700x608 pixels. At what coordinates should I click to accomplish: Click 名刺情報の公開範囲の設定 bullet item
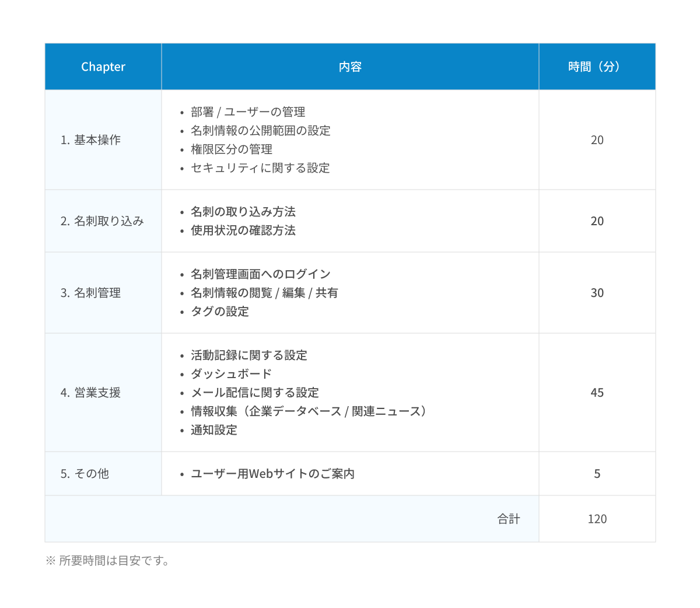coord(260,131)
